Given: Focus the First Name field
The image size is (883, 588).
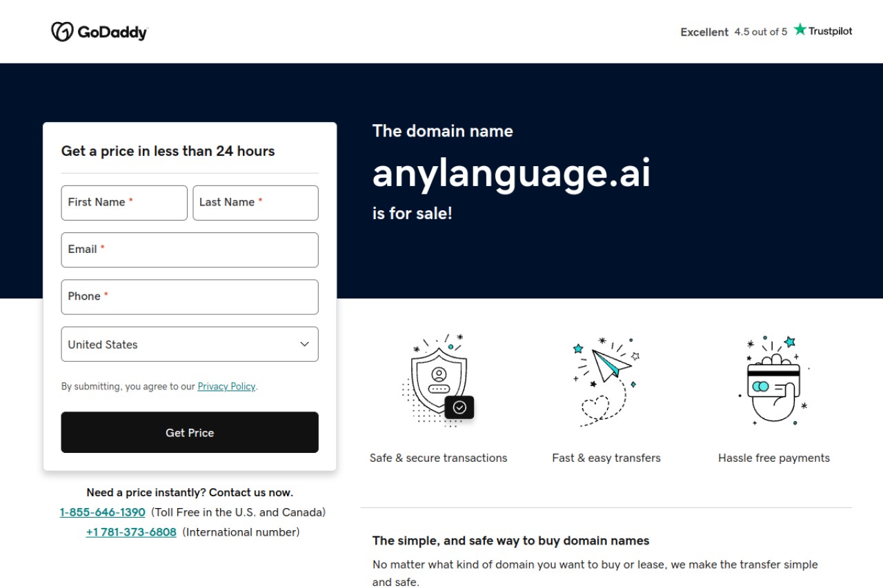Looking at the screenshot, I should (x=124, y=203).
